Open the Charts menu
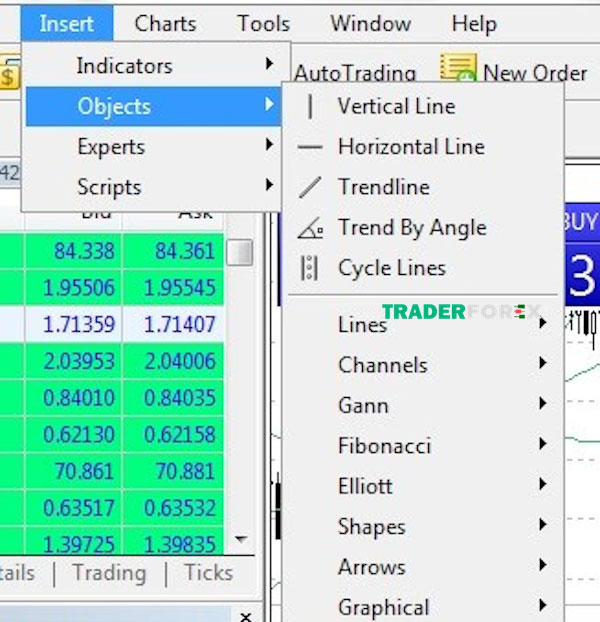The height and width of the screenshot is (622, 600). point(165,23)
